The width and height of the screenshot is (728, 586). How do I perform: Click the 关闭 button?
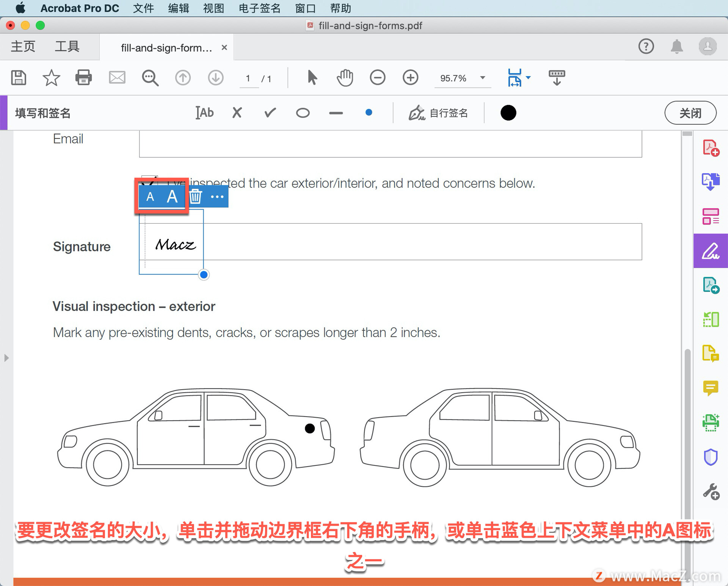point(690,113)
